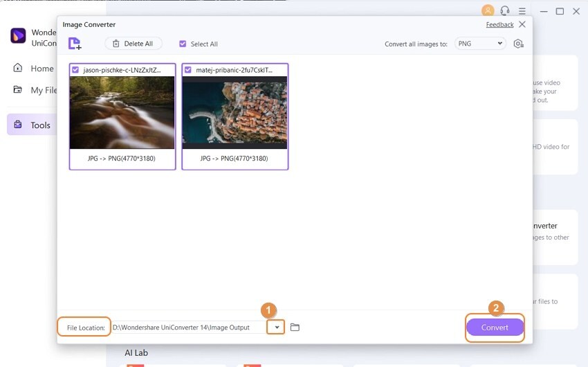Image resolution: width=588 pixels, height=367 pixels.
Task: Select the aerial town image thumbnail
Action: [x=235, y=113]
